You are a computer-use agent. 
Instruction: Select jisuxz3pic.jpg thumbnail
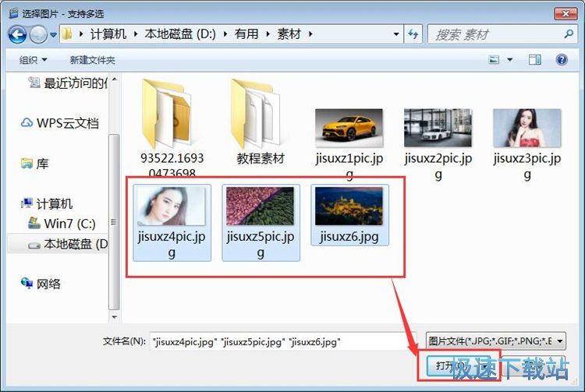point(526,128)
